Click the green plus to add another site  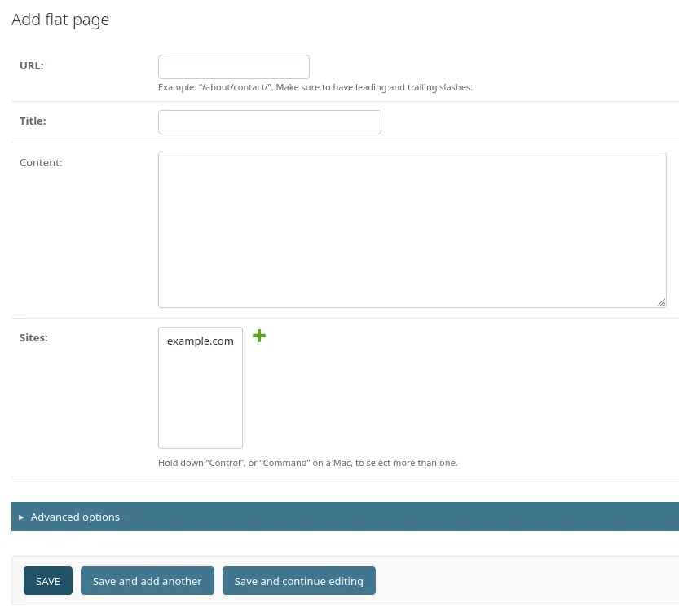[x=259, y=336]
